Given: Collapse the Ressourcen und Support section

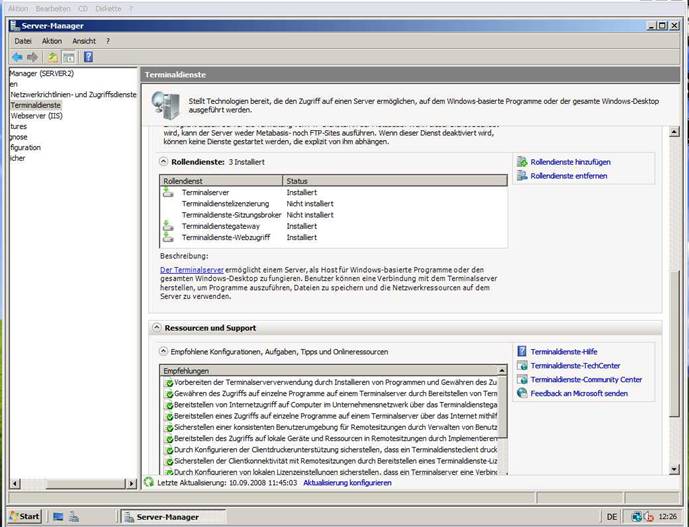Looking at the screenshot, I should [x=156, y=327].
